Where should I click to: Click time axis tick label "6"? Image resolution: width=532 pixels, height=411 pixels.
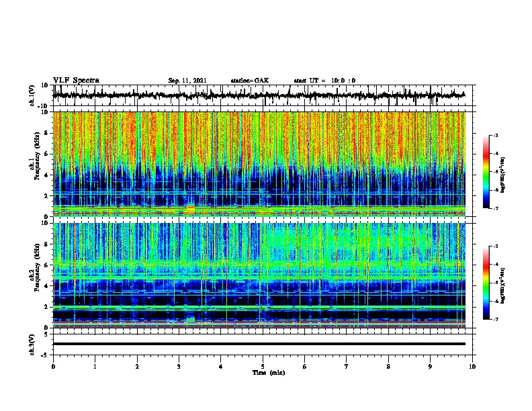coord(305,367)
